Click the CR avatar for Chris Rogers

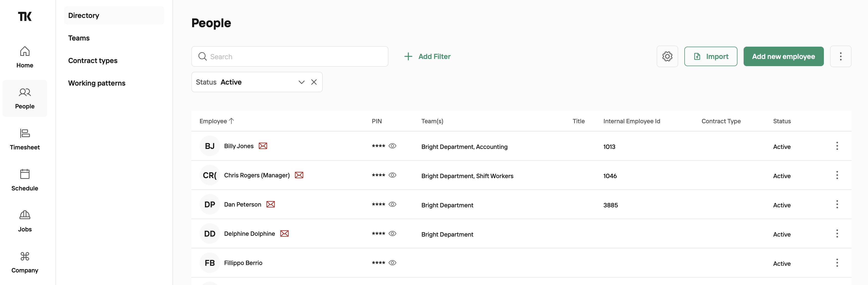tap(210, 175)
